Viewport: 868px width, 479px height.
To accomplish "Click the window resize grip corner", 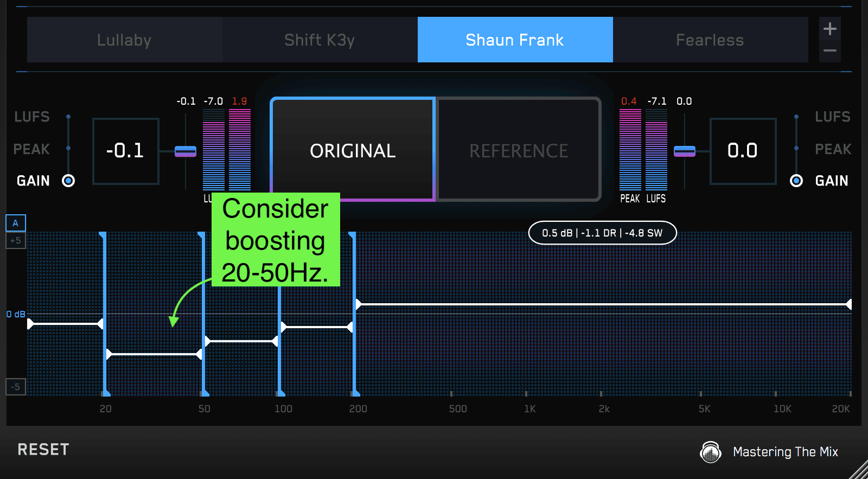I will (858, 470).
